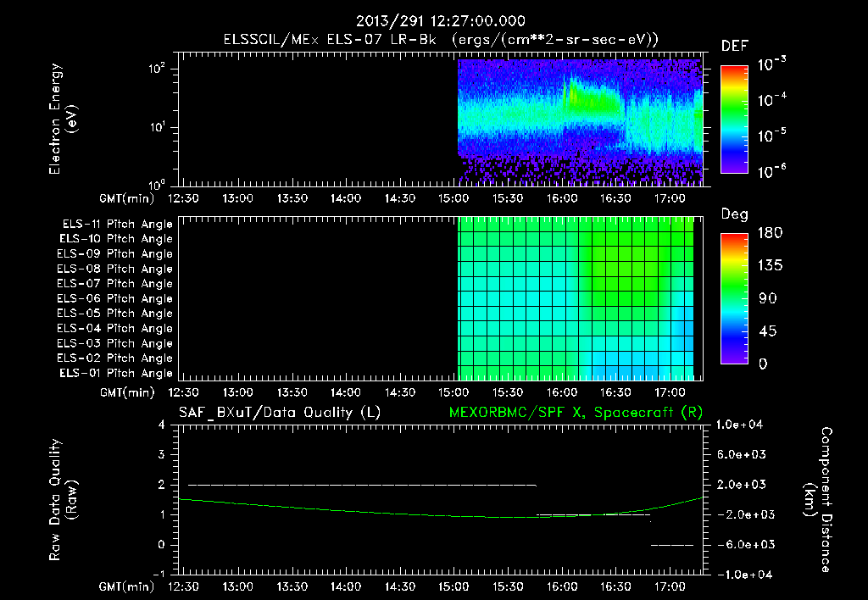The image size is (868, 600).
Task: Click the Deg pitch angle color bar
Action: (x=734, y=298)
